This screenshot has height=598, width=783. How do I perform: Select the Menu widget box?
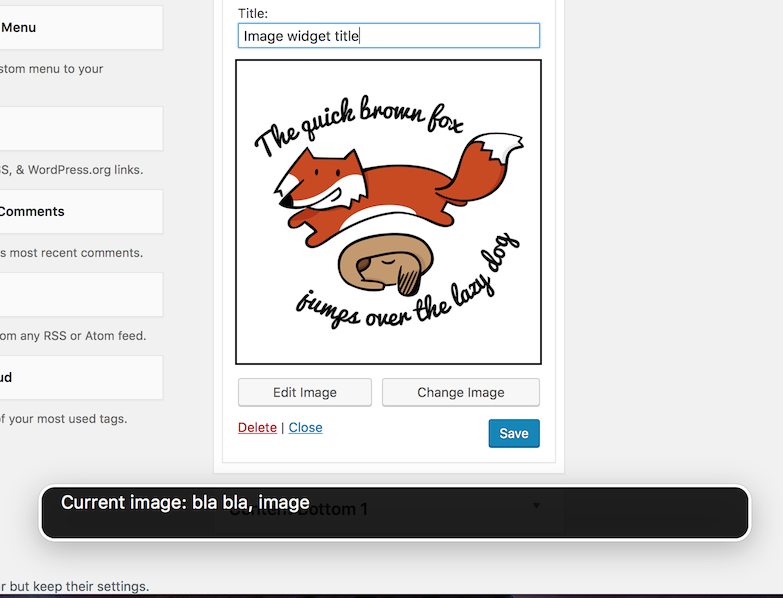click(80, 27)
